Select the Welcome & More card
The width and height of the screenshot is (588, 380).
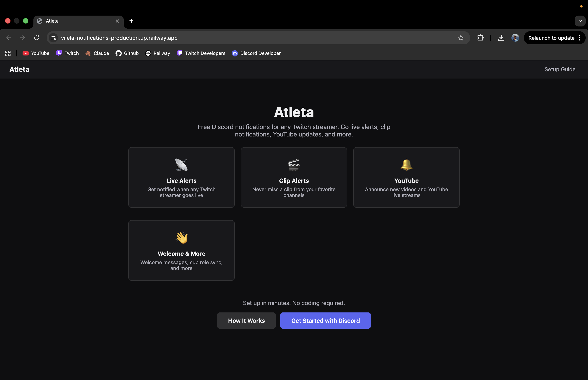coord(181,250)
